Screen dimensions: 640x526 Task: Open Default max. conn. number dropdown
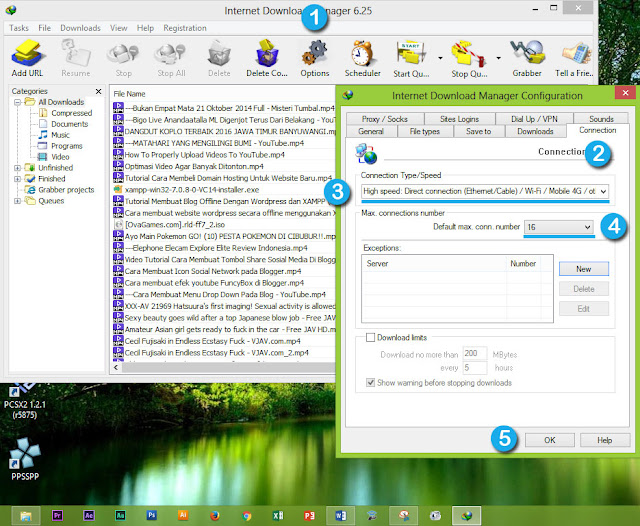click(x=558, y=227)
